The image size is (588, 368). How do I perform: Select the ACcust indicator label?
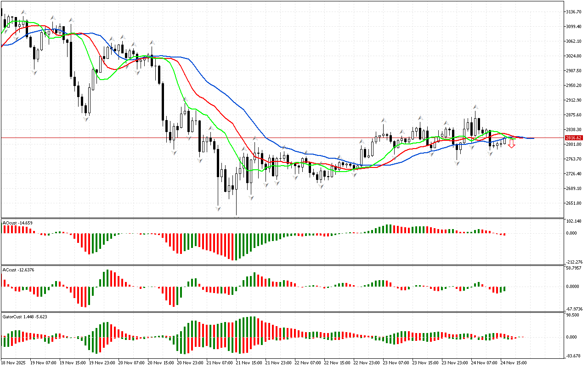pos(18,270)
